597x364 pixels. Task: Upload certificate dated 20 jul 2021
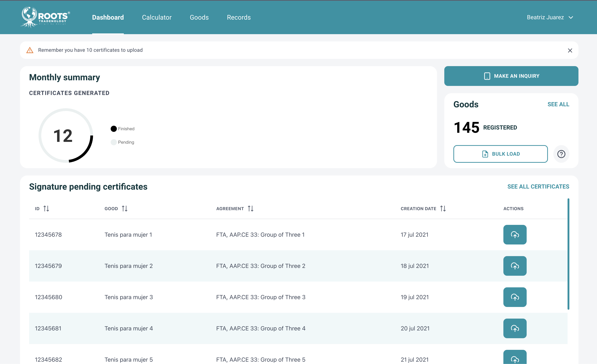click(x=515, y=328)
